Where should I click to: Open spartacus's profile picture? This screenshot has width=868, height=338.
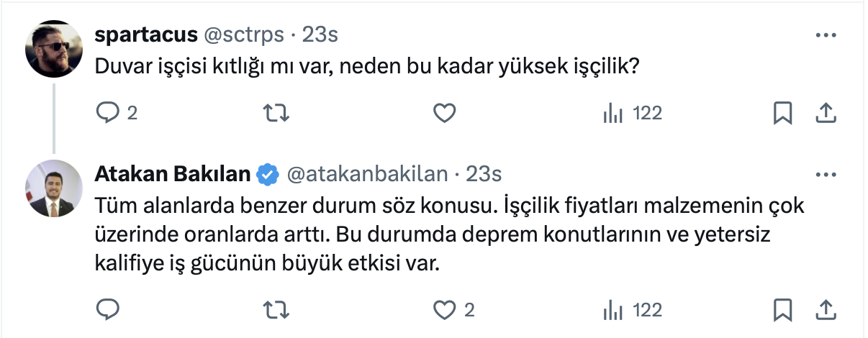tap(54, 48)
